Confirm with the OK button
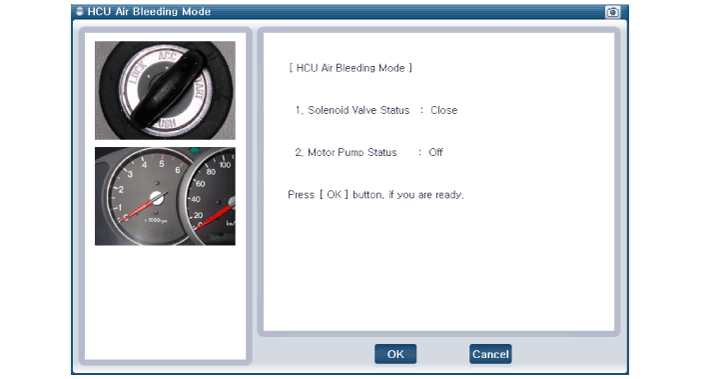This screenshot has height=379, width=701. pyautogui.click(x=395, y=354)
